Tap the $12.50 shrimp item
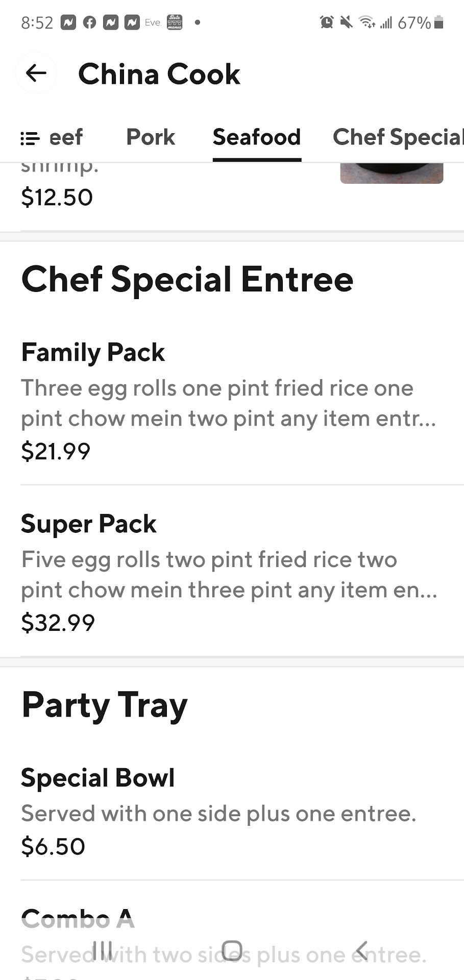 coord(57,197)
